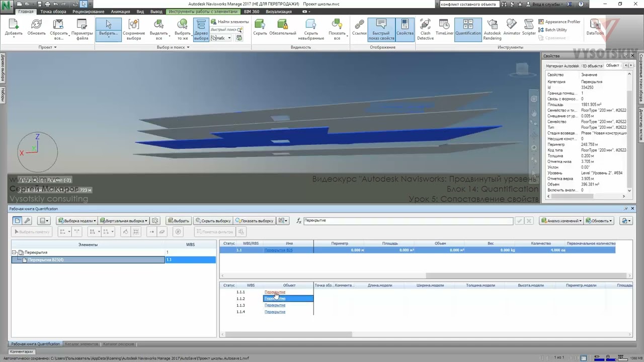Image resolution: width=644 pixels, height=362 pixels.
Task: Click the Print icon in quick access toolbar
Action: click(x=47, y=4)
